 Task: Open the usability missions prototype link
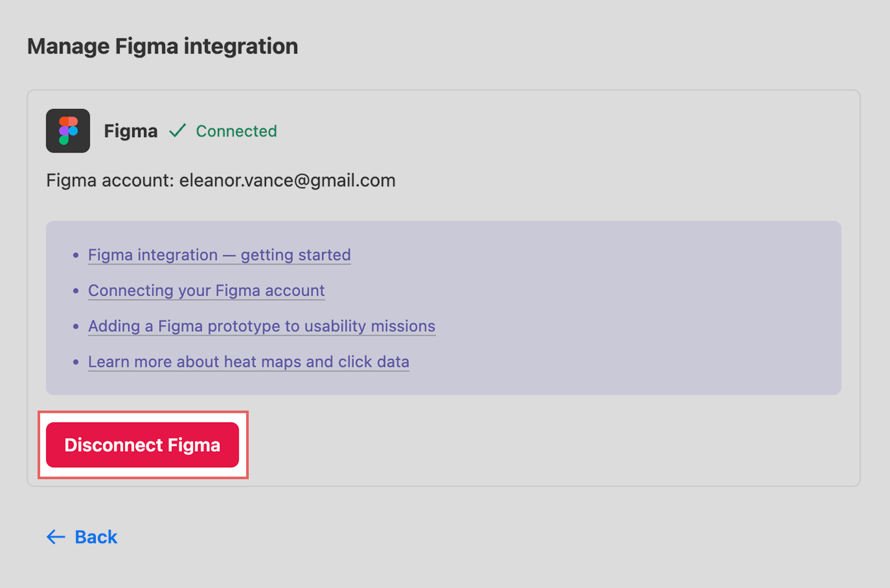(261, 326)
